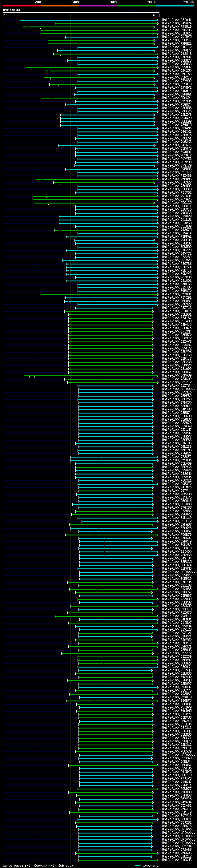Open hit UniRef100_Q7SIC9
Screen dimensions: 197x868
[177, 165]
